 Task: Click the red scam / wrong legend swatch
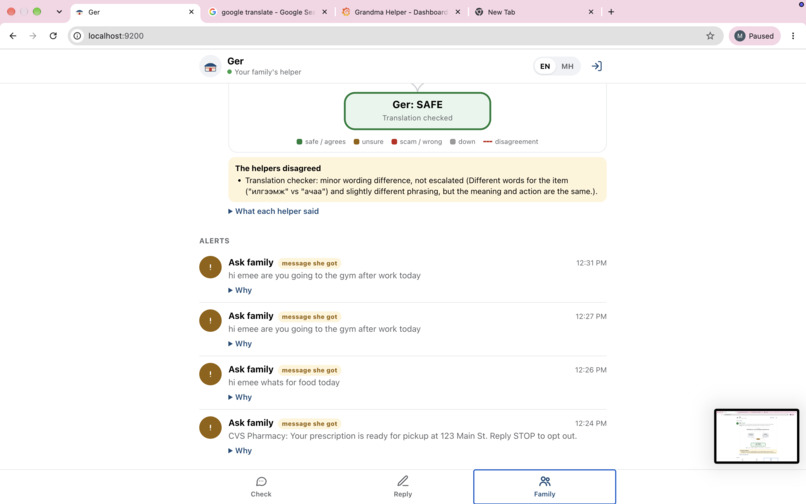coord(394,141)
